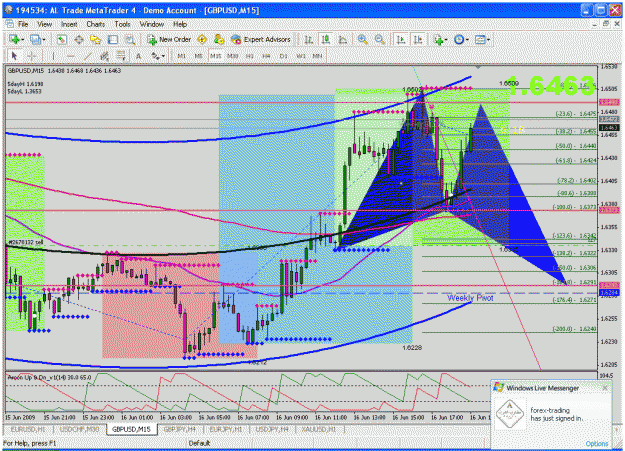This screenshot has height=451, width=625.
Task: Switch to the GBPJPY,H4 chart tab
Action: [180, 429]
